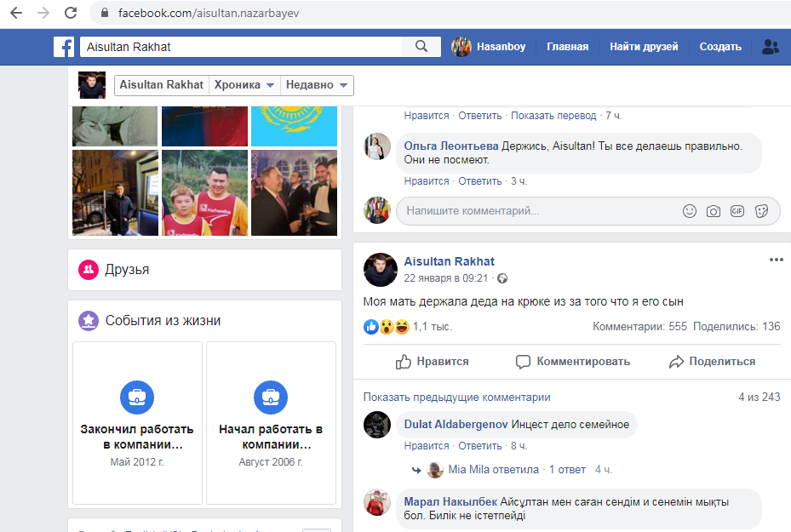
Task: Attach a photo via camera icon
Action: pos(714,211)
